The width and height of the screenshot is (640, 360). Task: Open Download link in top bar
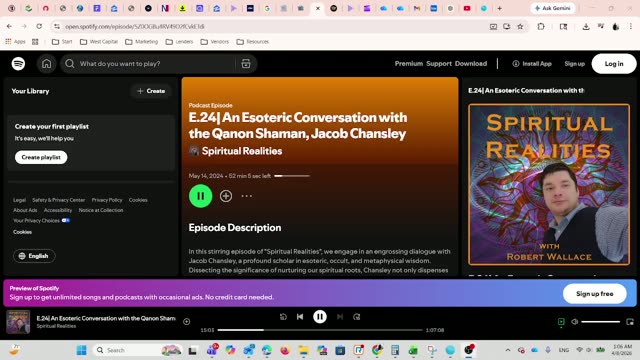[x=471, y=64]
